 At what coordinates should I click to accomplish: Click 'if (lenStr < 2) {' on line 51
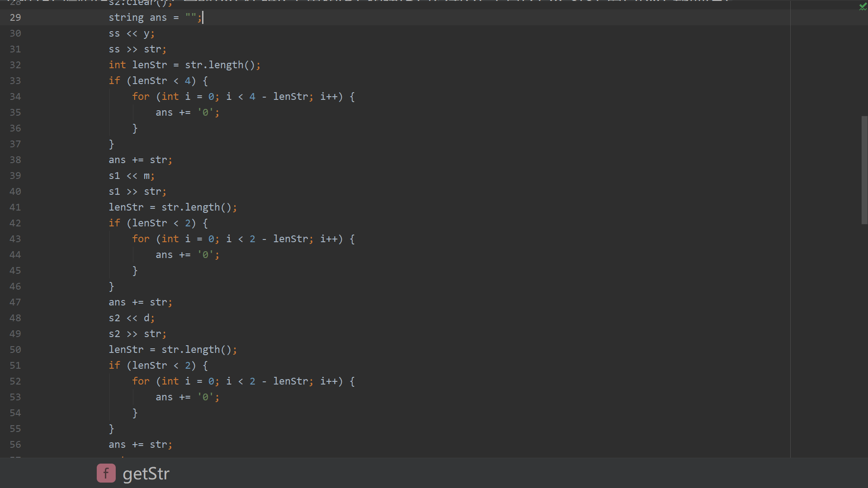(158, 366)
